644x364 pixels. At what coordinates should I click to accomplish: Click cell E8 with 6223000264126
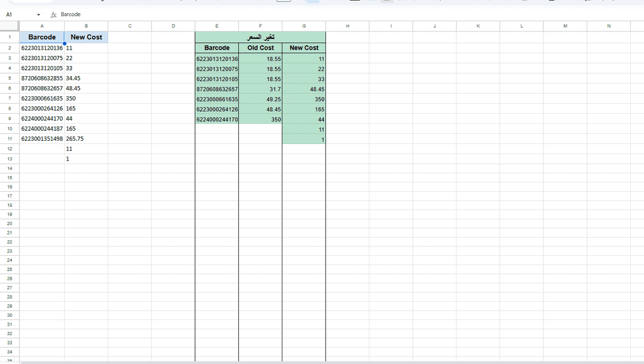(217, 109)
